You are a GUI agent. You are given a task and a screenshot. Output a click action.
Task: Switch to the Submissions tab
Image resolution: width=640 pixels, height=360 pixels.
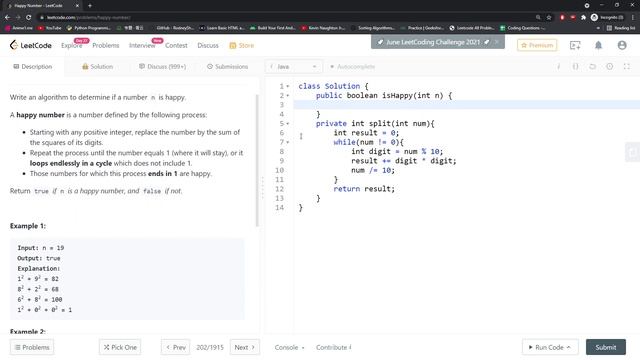pos(227,67)
